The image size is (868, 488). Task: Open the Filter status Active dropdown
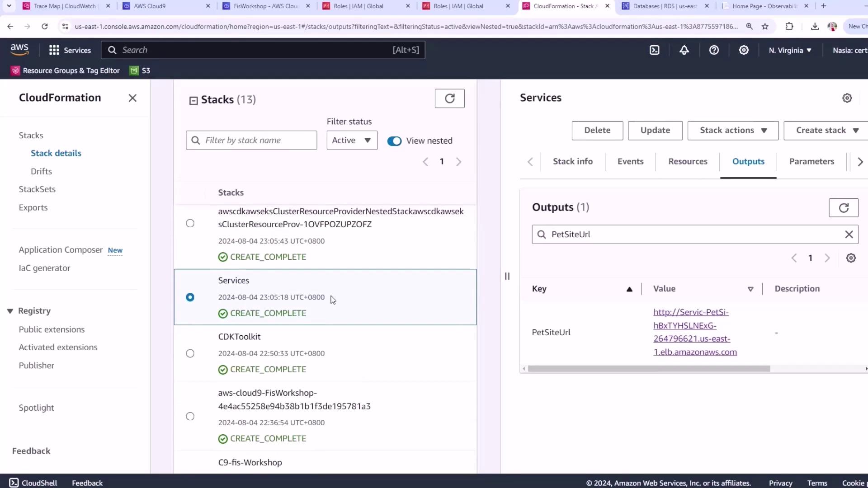pyautogui.click(x=352, y=141)
